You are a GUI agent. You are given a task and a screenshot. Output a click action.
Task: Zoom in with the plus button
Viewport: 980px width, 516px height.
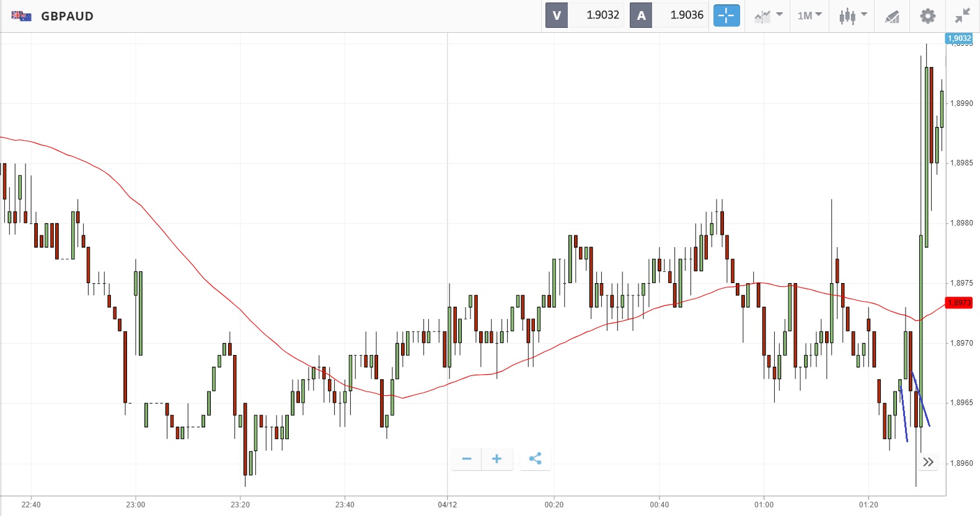[x=497, y=458]
